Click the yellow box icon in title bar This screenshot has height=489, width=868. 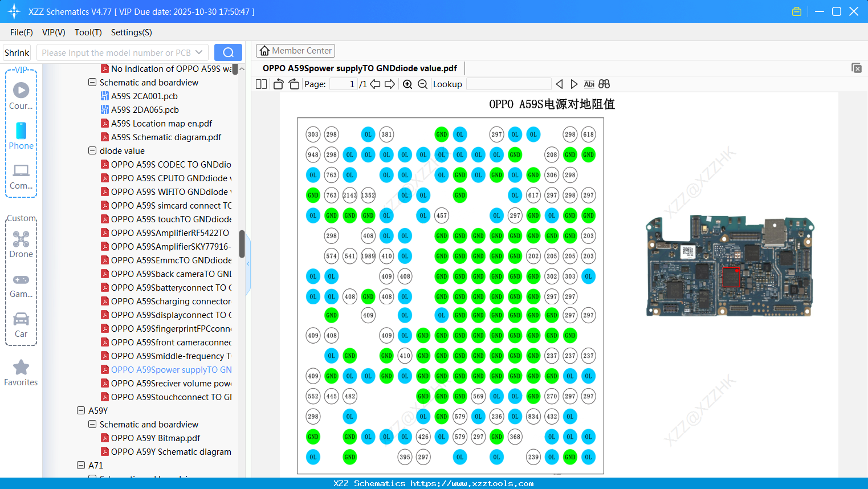click(797, 11)
